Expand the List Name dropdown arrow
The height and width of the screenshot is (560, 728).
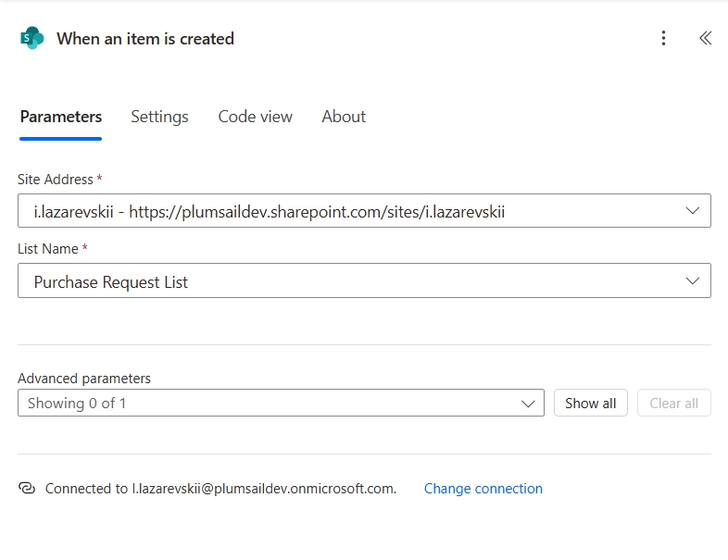pyautogui.click(x=692, y=281)
